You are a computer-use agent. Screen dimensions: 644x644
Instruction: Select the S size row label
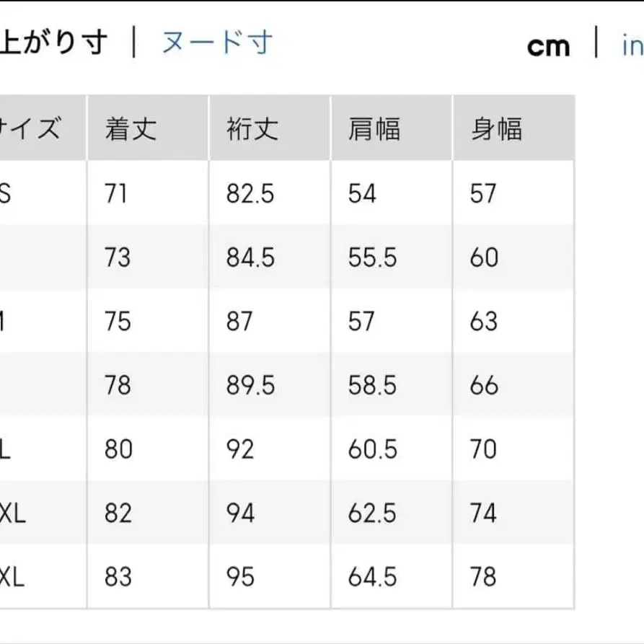(7, 193)
